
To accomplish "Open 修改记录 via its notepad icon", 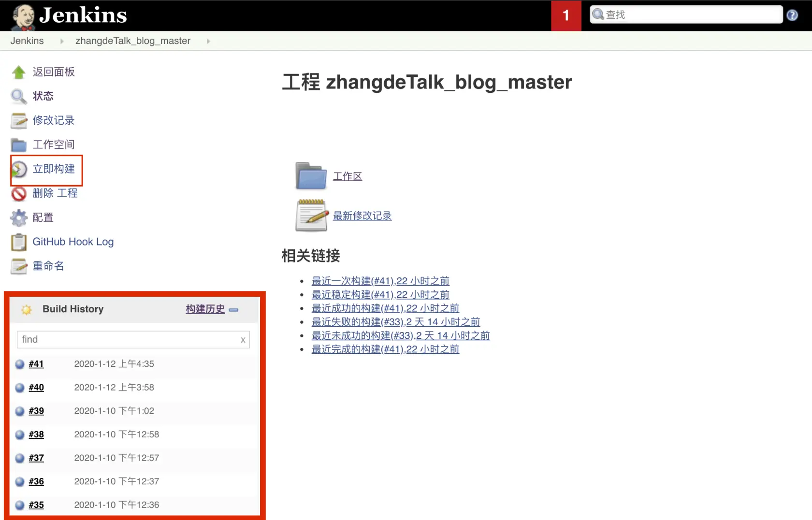I will click(x=18, y=120).
